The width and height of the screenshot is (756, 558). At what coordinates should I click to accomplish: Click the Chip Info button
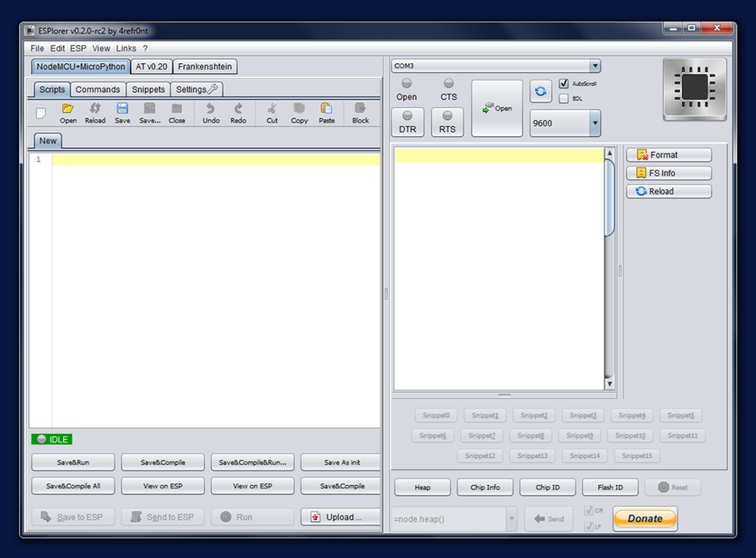pyautogui.click(x=485, y=487)
